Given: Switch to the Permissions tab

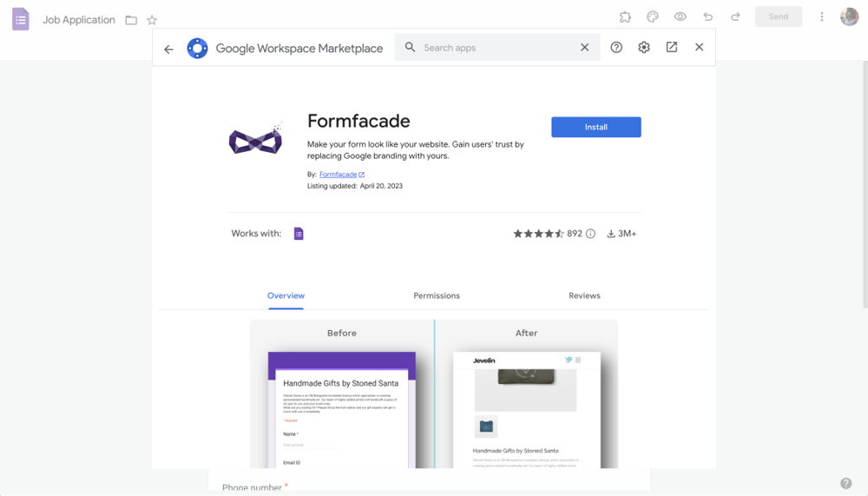Looking at the screenshot, I should click(437, 295).
